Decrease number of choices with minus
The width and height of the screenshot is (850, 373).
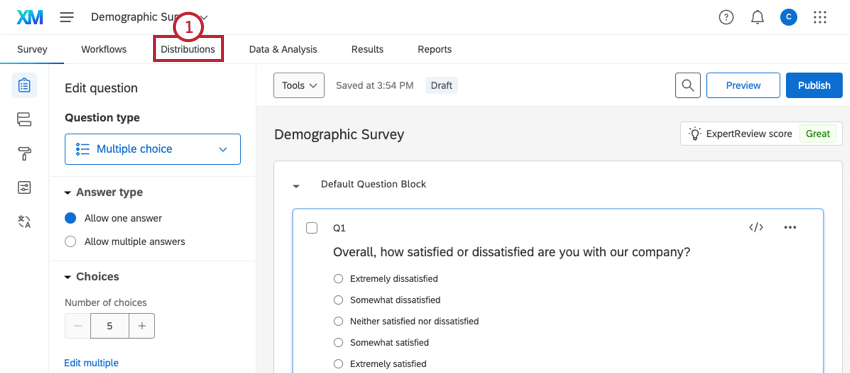(78, 326)
